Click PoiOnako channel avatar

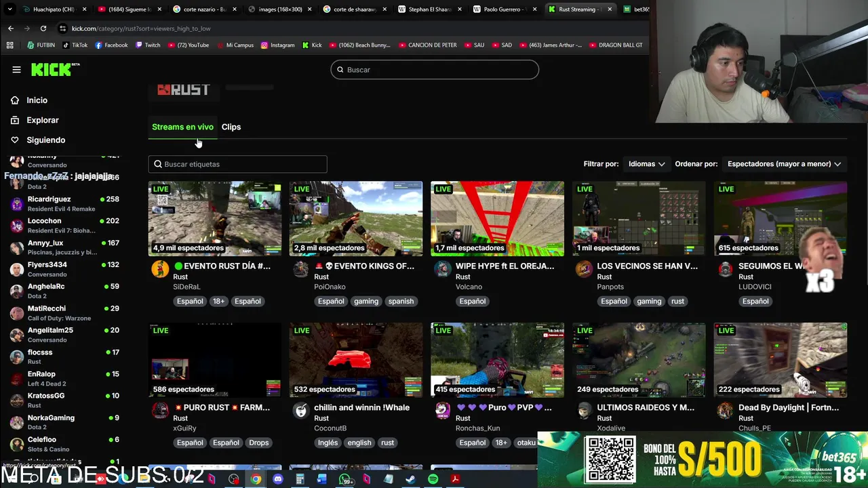301,269
